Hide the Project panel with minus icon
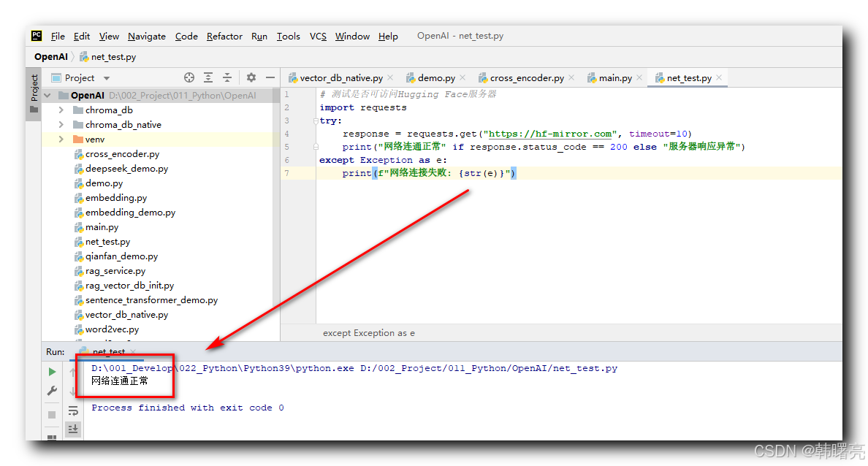Viewport: 868px width, 466px height. click(270, 77)
